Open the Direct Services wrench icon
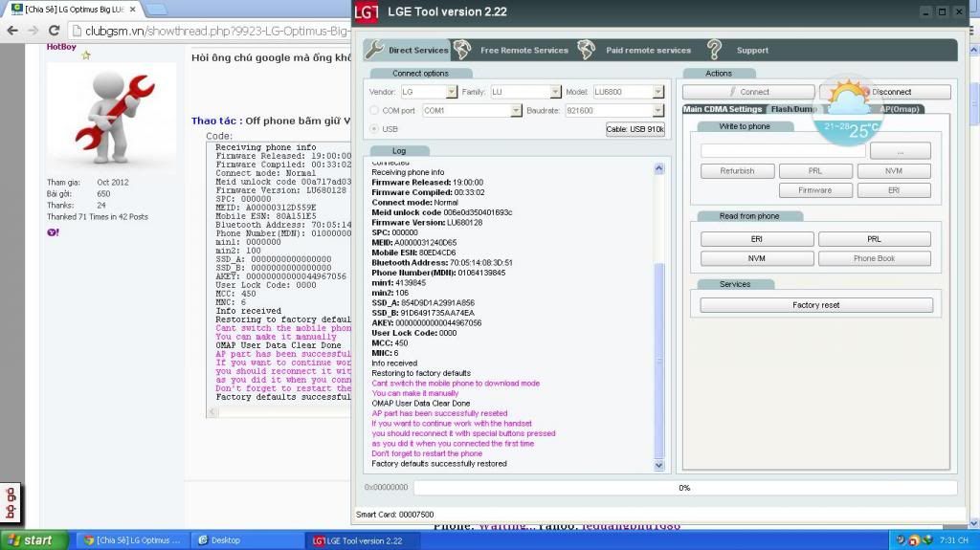980x550 pixels. tap(374, 49)
